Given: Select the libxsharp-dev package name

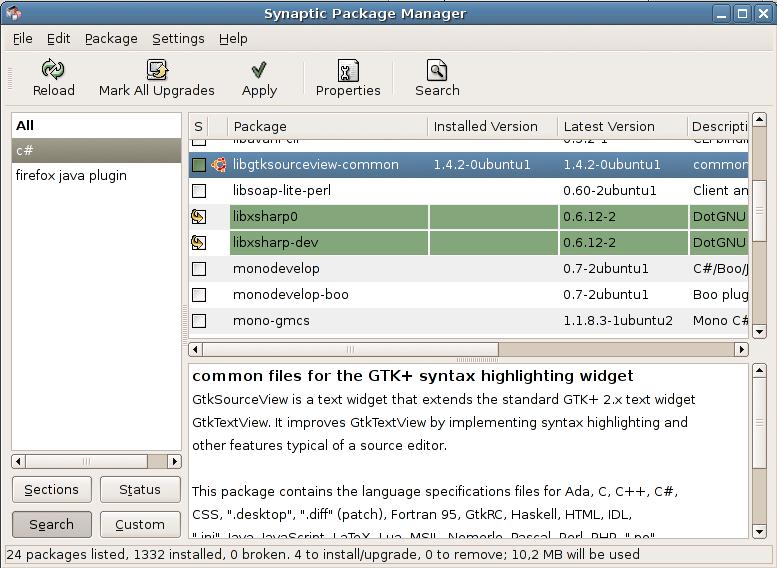Looking at the screenshot, I should point(276,242).
